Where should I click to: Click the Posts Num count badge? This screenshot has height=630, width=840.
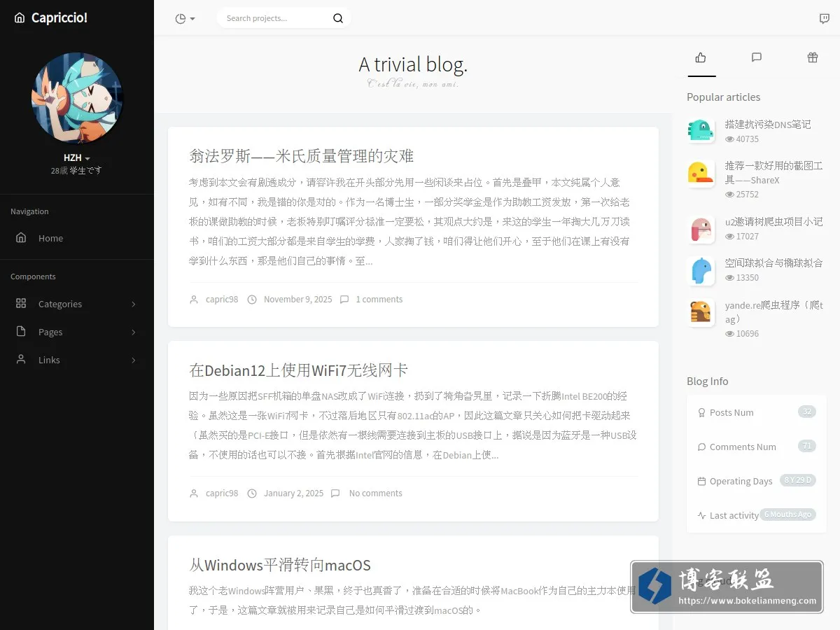coord(807,412)
